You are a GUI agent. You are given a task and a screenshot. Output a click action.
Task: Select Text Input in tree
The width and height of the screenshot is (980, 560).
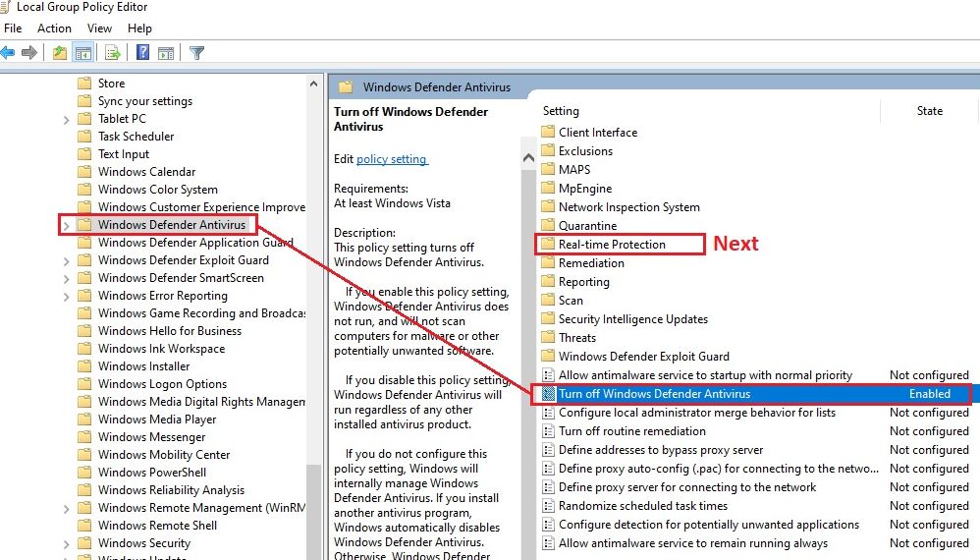[x=123, y=153]
